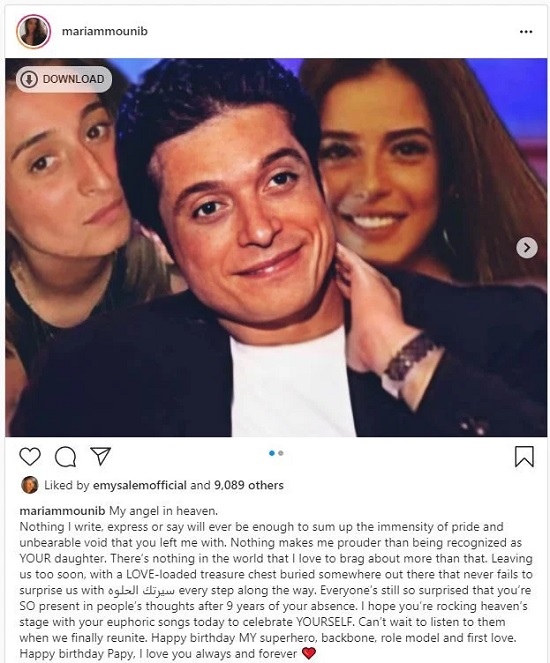The height and width of the screenshot is (663, 550).
Task: Open comments via the speech bubble icon
Action: point(66,457)
